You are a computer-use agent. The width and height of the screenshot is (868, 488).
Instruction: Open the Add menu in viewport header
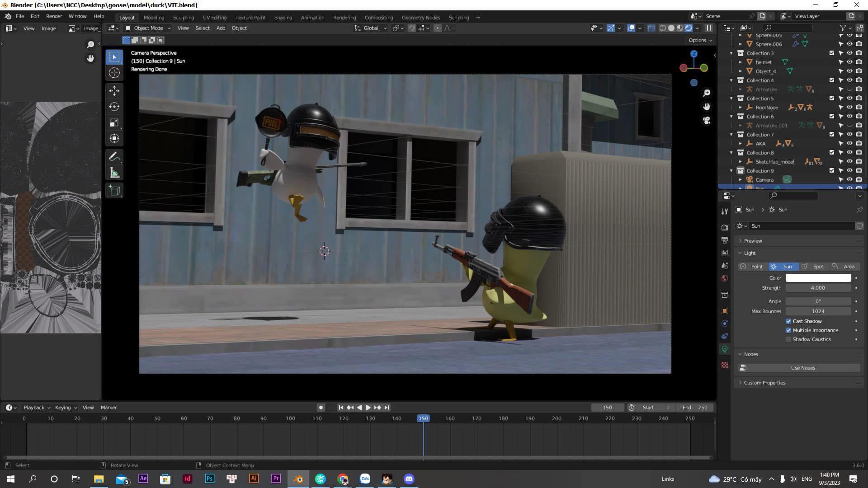[x=221, y=28]
